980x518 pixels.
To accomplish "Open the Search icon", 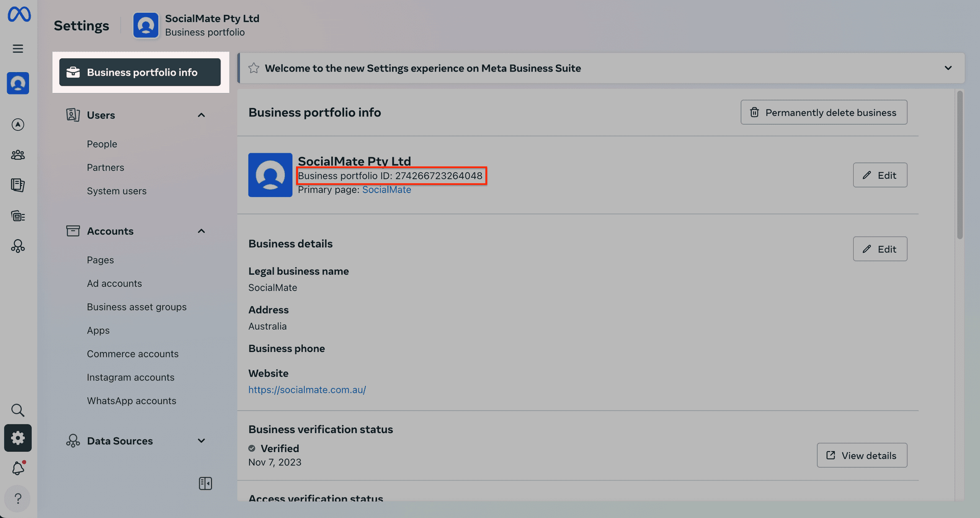I will pos(18,410).
